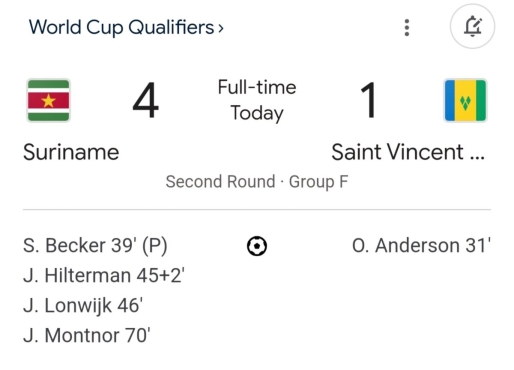This screenshot has width=514, height=370.
Task: Select goal scorer J. Hilterman 45+2'
Action: point(104,276)
